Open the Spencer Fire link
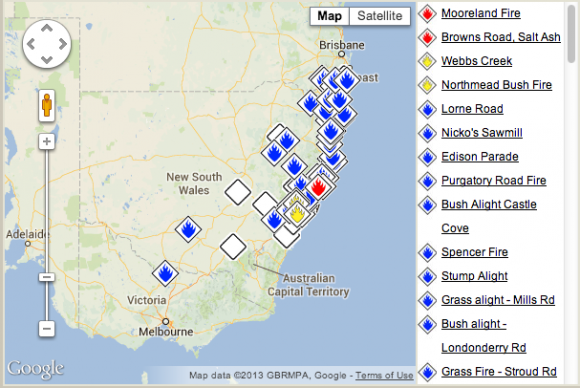The width and height of the screenshot is (580, 388). 475,252
